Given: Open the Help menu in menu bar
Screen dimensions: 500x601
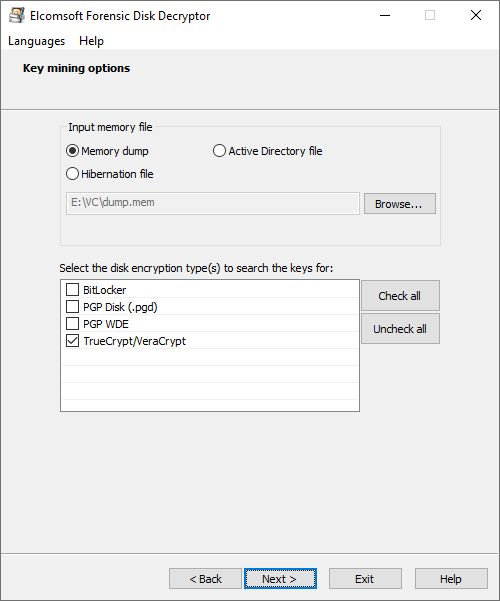Looking at the screenshot, I should coord(91,41).
